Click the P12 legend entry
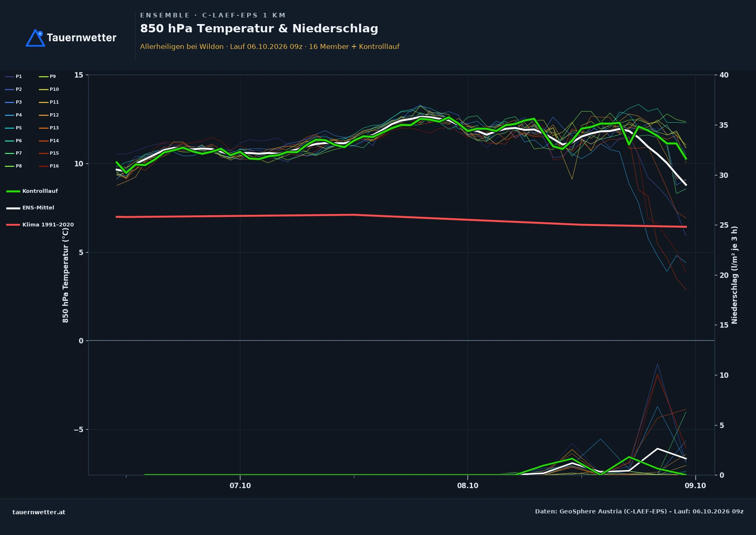 click(49, 115)
